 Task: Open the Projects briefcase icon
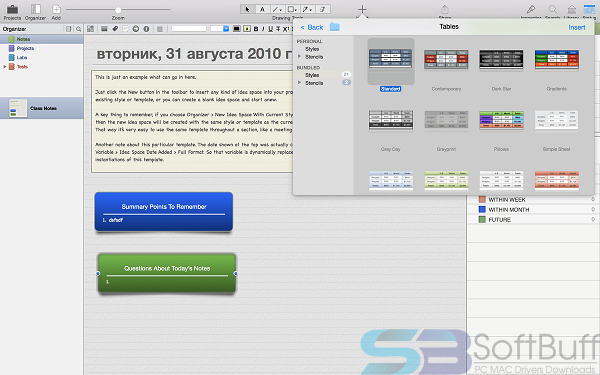tap(12, 9)
